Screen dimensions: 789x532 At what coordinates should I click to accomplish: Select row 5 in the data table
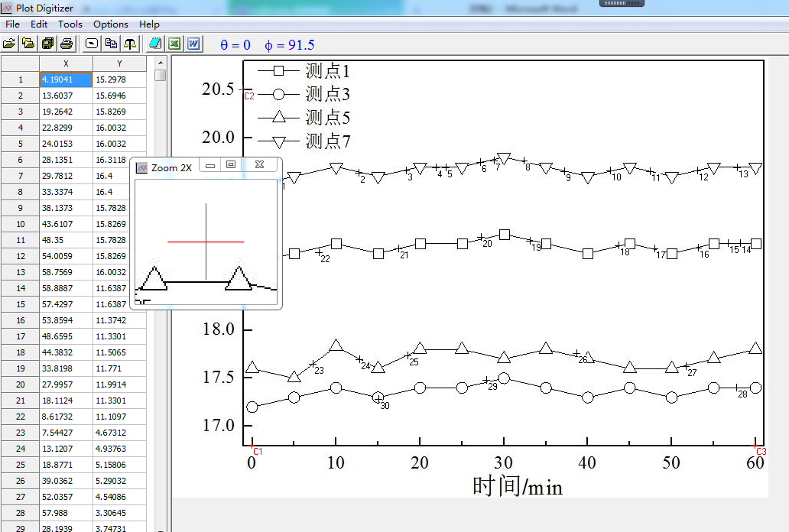pos(20,144)
